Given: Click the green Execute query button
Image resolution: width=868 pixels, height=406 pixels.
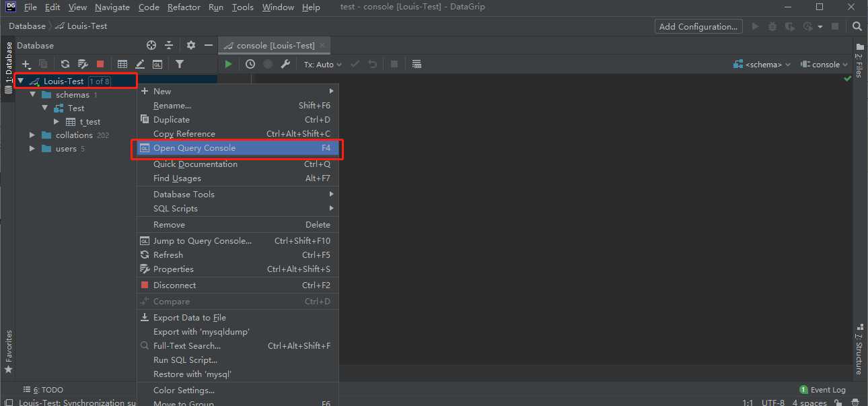Looking at the screenshot, I should coord(229,64).
